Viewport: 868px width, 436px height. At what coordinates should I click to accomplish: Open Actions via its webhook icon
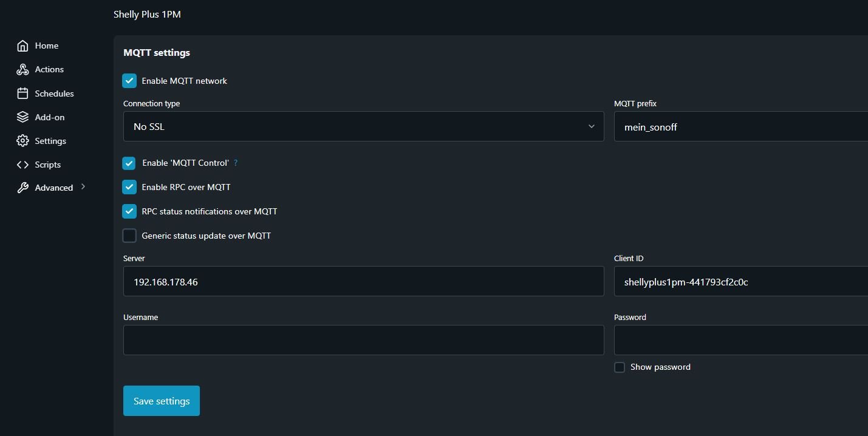22,70
